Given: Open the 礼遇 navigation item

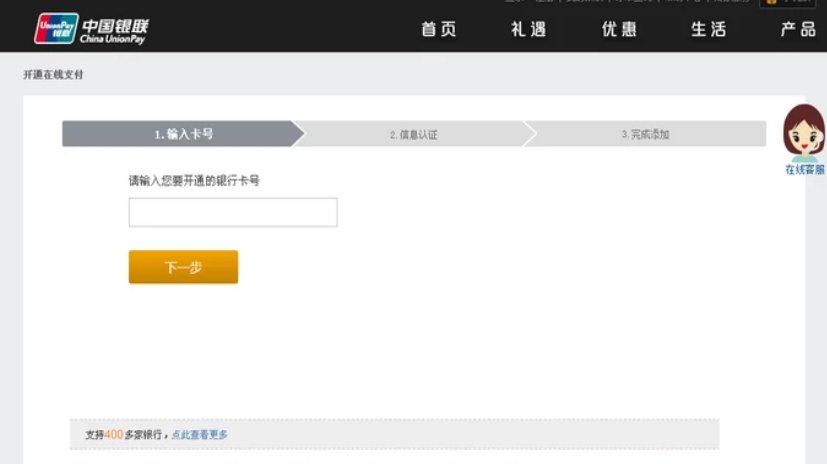Looking at the screenshot, I should (x=528, y=29).
